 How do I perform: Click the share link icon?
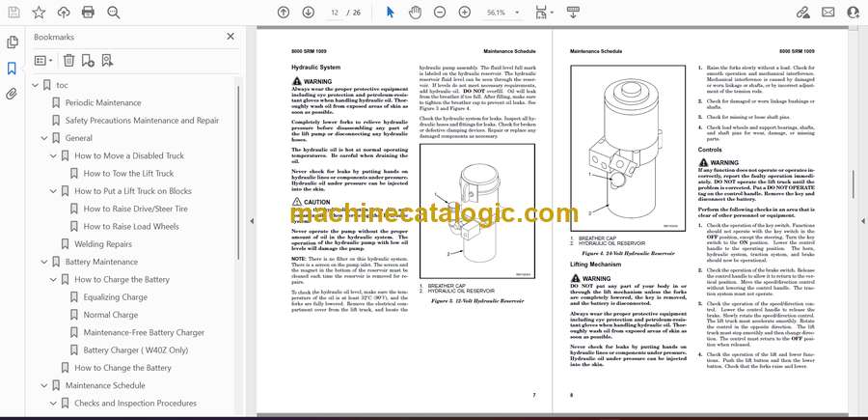point(802,13)
